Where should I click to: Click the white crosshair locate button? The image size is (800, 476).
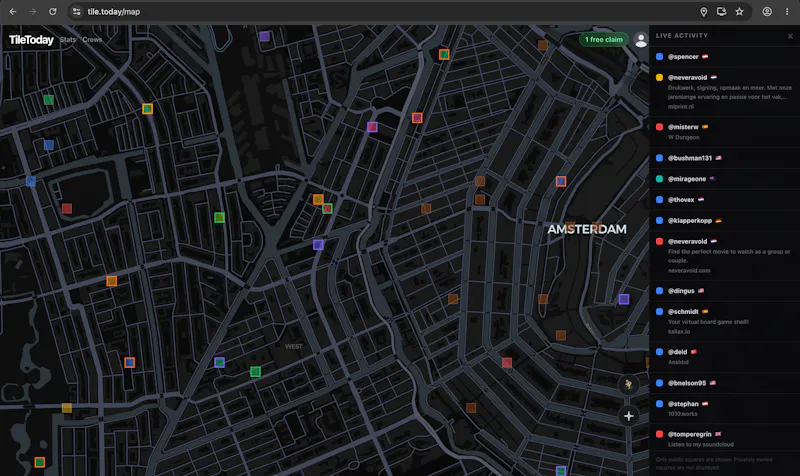tap(629, 416)
